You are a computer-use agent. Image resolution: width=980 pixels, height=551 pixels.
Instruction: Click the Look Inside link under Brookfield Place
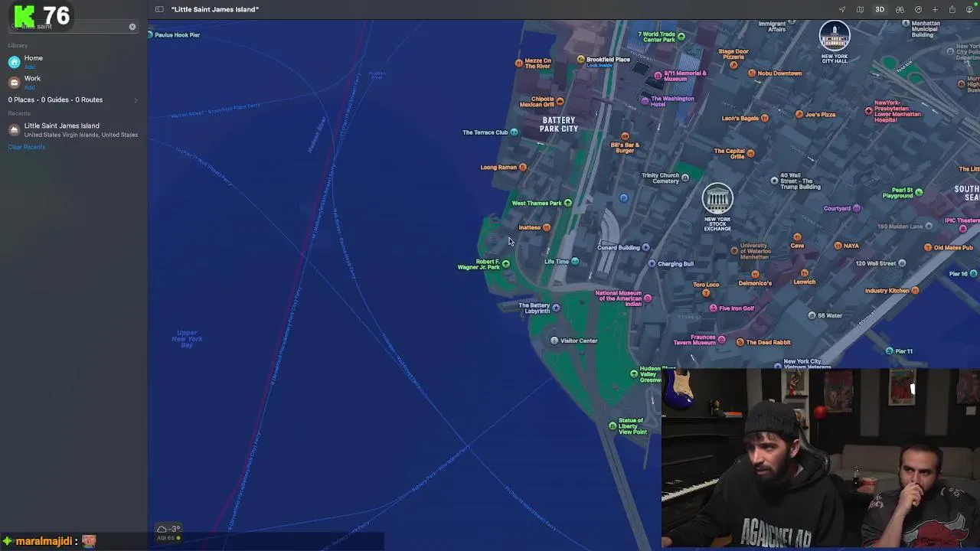tap(599, 66)
